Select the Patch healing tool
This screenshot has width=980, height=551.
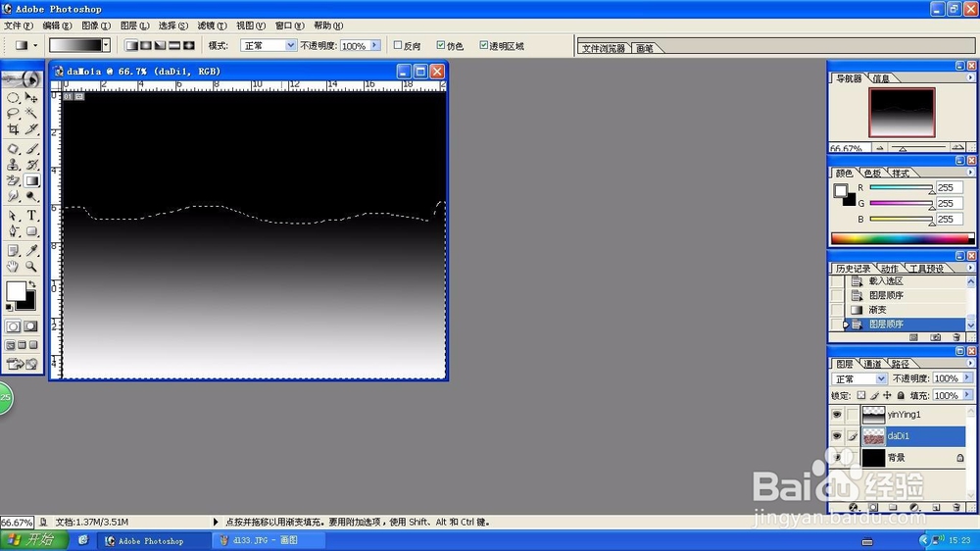pyautogui.click(x=13, y=149)
